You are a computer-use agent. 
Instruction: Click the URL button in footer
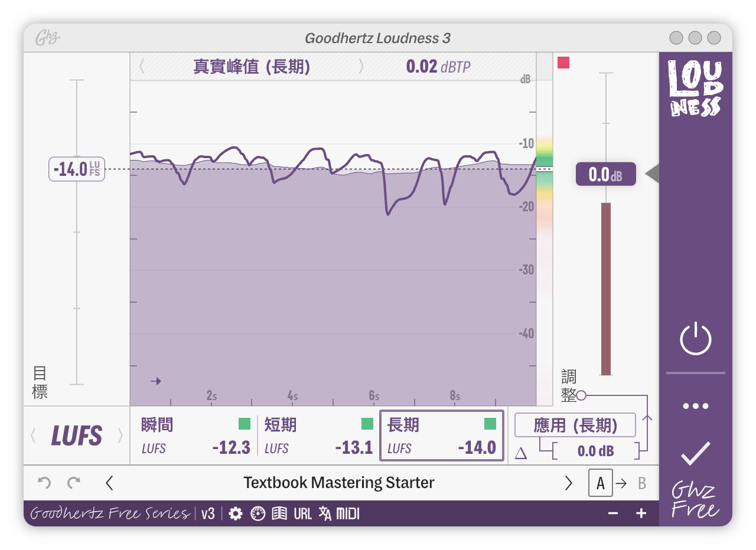tap(302, 514)
